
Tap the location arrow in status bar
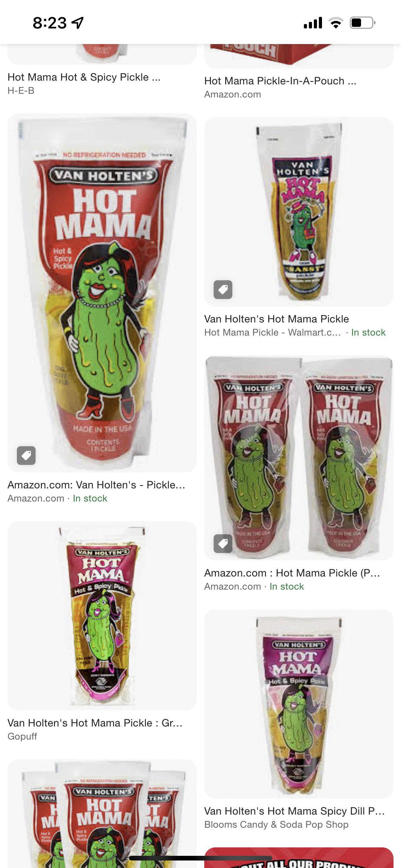[78, 22]
